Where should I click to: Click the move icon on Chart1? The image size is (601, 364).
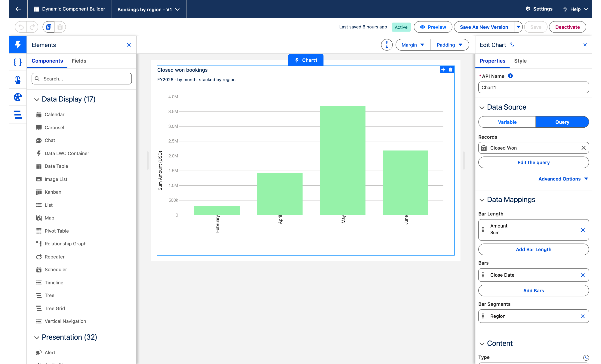click(x=443, y=70)
